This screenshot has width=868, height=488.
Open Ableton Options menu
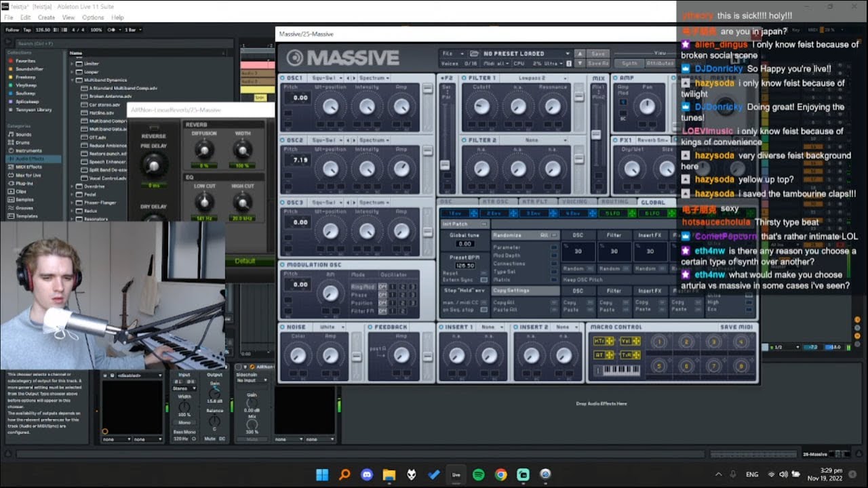[x=93, y=17]
